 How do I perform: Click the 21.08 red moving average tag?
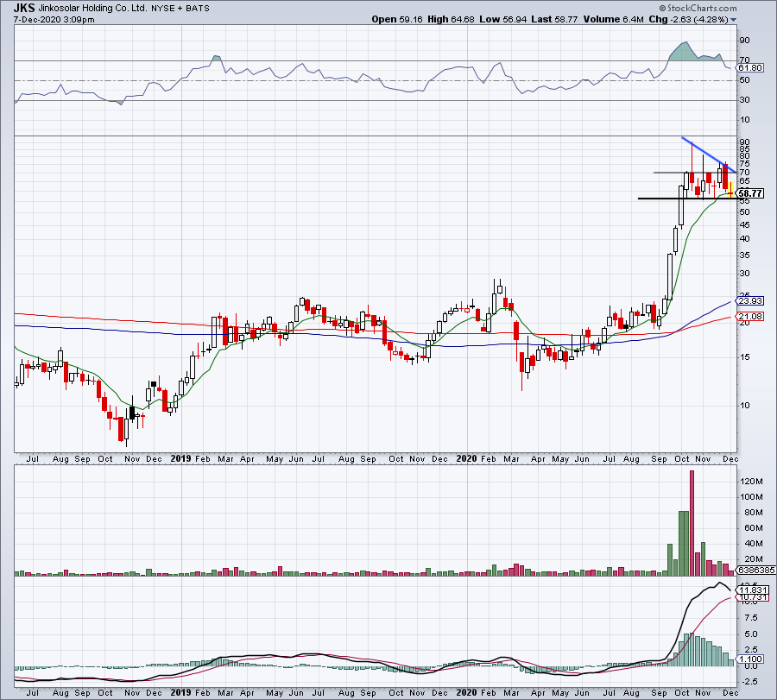[749, 316]
